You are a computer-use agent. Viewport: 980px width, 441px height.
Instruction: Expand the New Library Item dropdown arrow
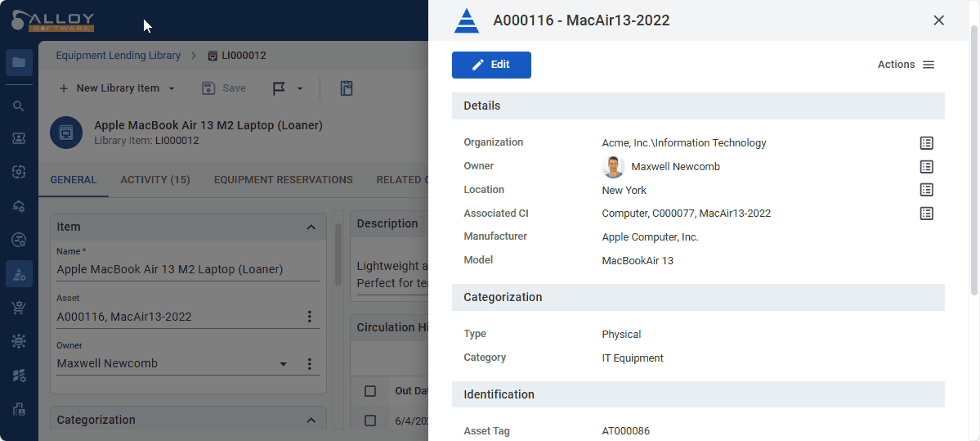tap(172, 88)
